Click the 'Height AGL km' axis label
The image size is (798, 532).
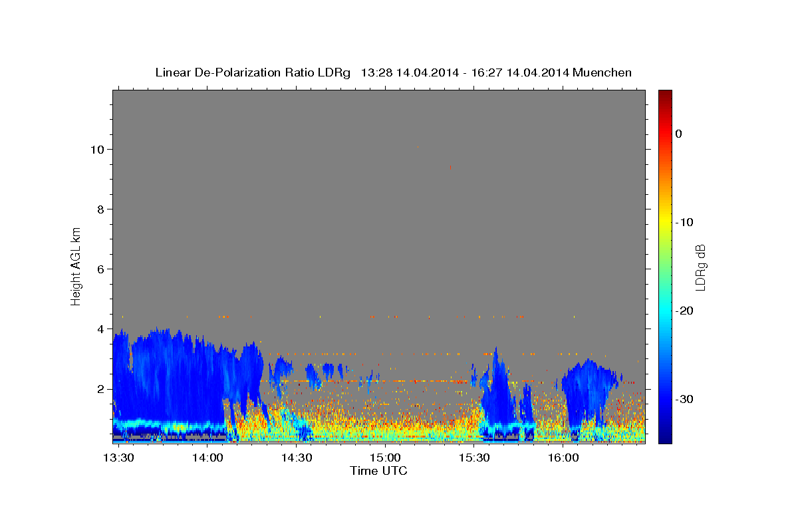pos(76,265)
